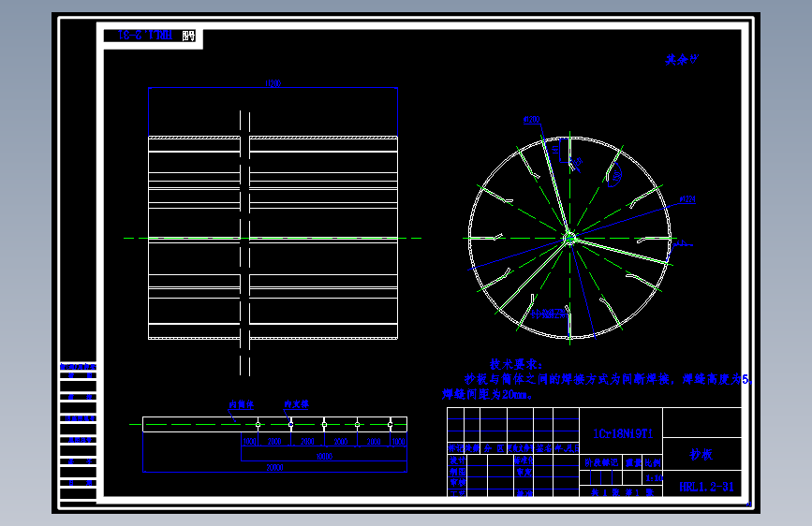This screenshot has width=812, height=526.
Task: Click the 20000 overall length dimension
Action: click(274, 467)
